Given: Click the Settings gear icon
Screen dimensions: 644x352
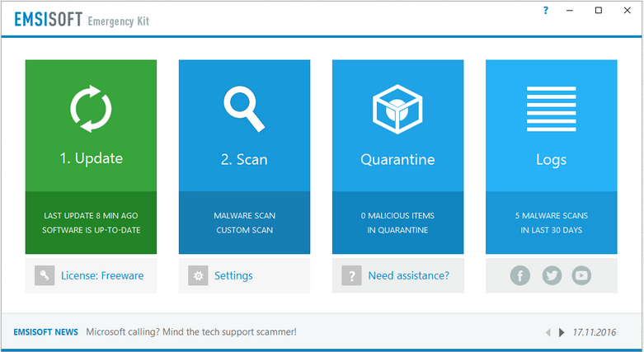Looking at the screenshot, I should click(198, 275).
